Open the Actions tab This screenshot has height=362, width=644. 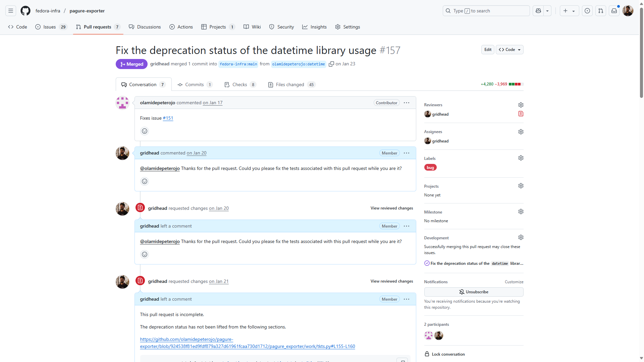click(181, 27)
